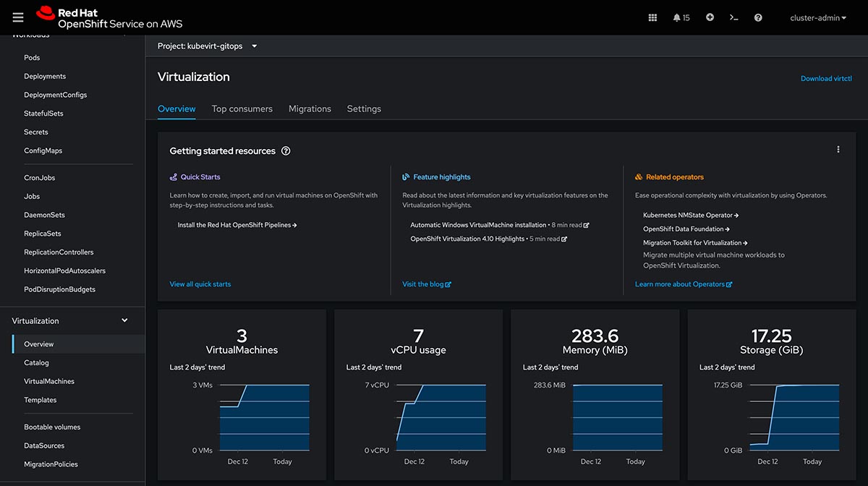The width and height of the screenshot is (868, 486).
Task: Open the hamburger navigation menu
Action: pos(18,17)
